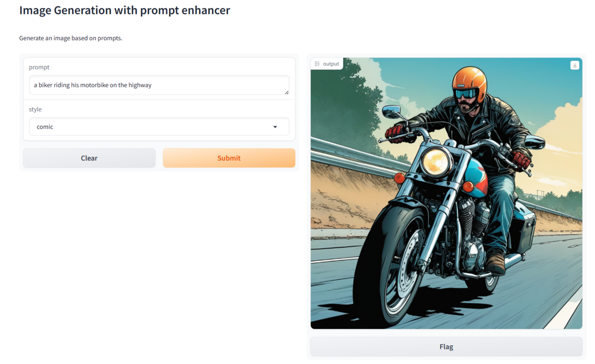
Task: Click the output label tag
Action: [327, 64]
